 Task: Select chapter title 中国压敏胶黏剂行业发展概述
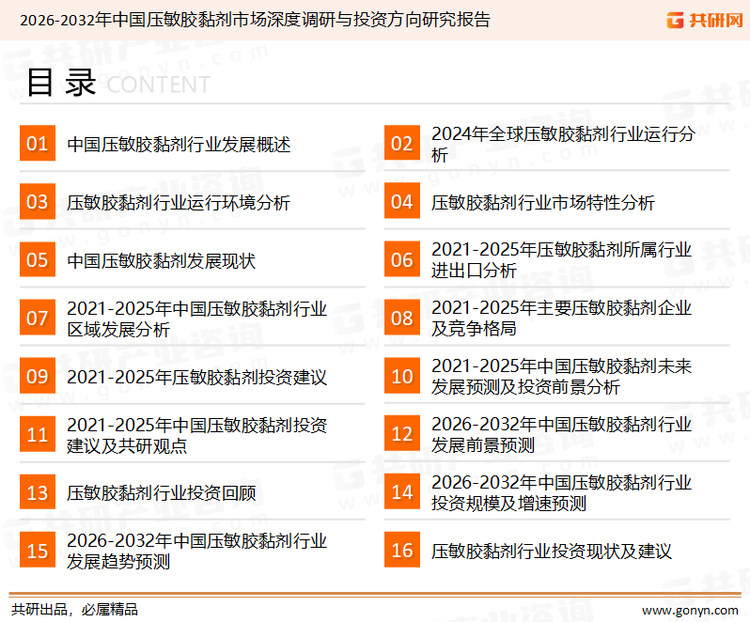click(179, 144)
